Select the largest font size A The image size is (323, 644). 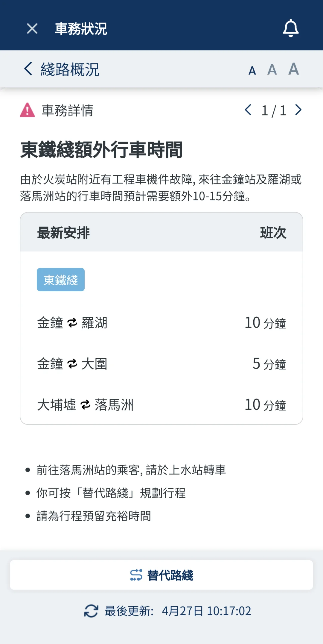(x=293, y=69)
